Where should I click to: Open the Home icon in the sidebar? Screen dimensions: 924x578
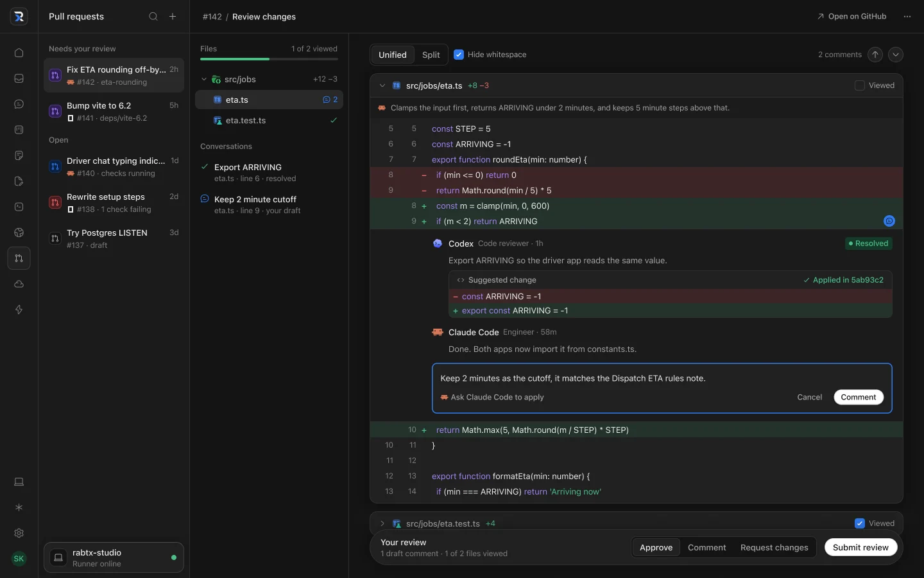pos(19,53)
